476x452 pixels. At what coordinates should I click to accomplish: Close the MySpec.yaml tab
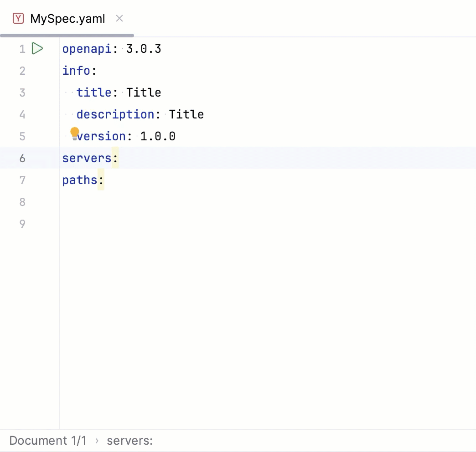(119, 19)
